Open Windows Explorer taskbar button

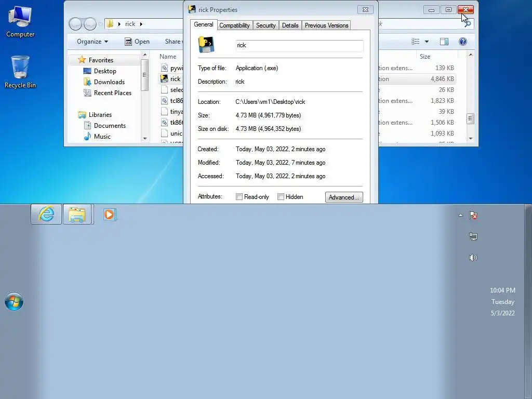[77, 214]
